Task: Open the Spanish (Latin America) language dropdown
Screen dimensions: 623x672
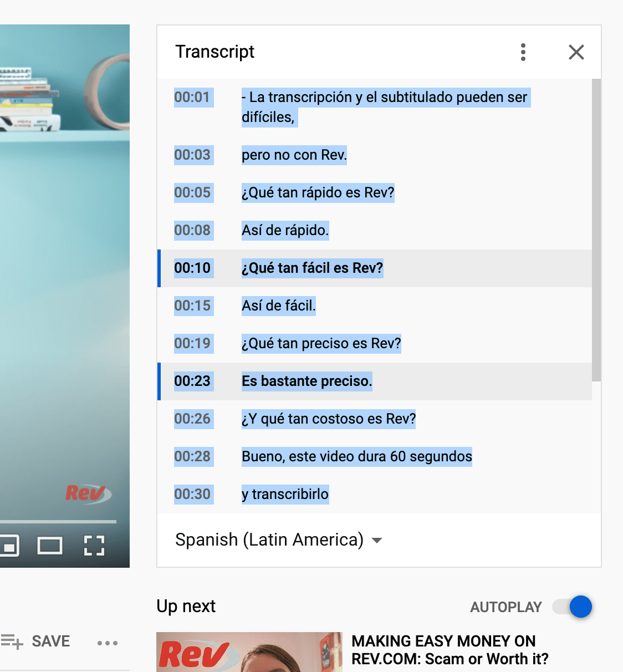Action: pyautogui.click(x=279, y=539)
